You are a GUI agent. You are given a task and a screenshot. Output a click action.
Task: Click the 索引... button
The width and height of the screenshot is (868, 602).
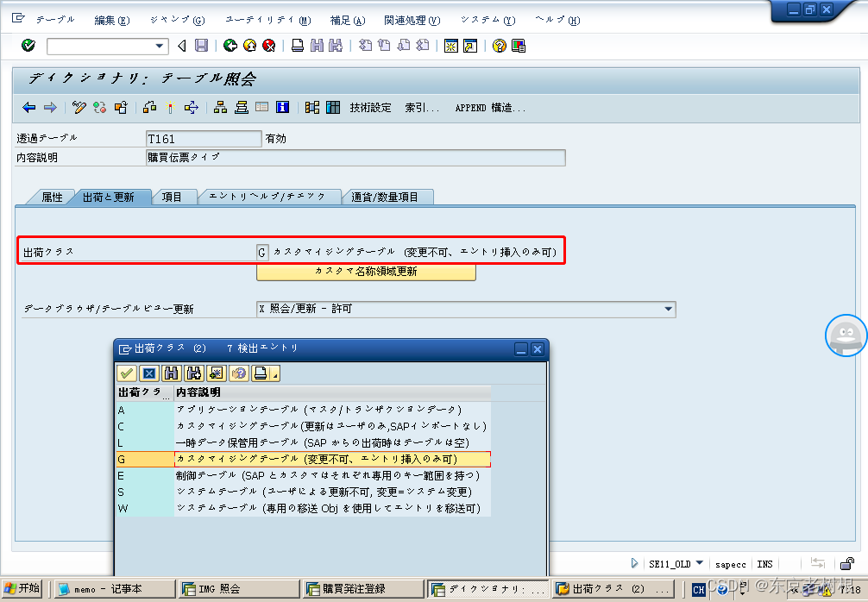pos(422,108)
